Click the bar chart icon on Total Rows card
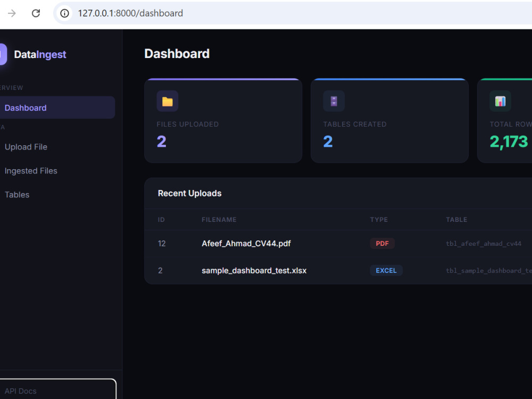Screen dimensions: 532x399 pos(500,101)
